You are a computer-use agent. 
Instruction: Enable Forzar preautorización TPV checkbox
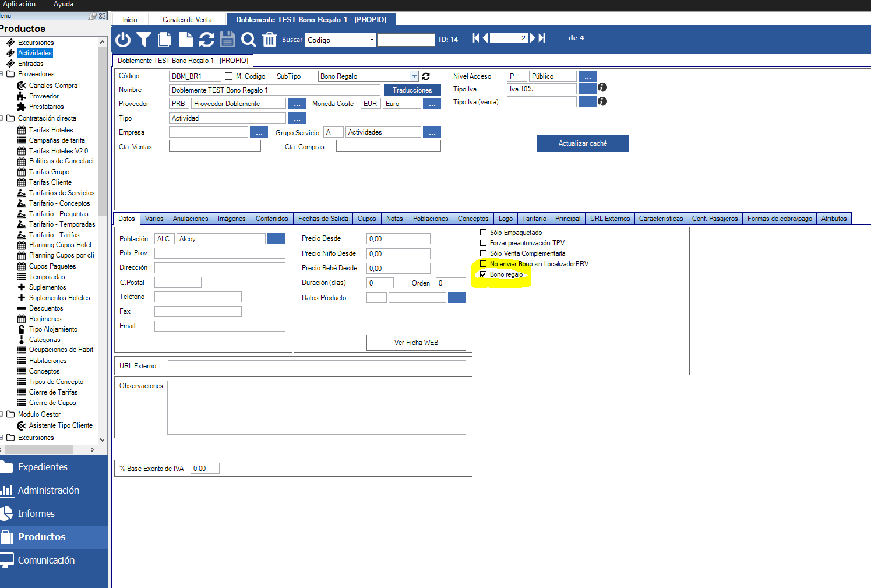(x=483, y=243)
